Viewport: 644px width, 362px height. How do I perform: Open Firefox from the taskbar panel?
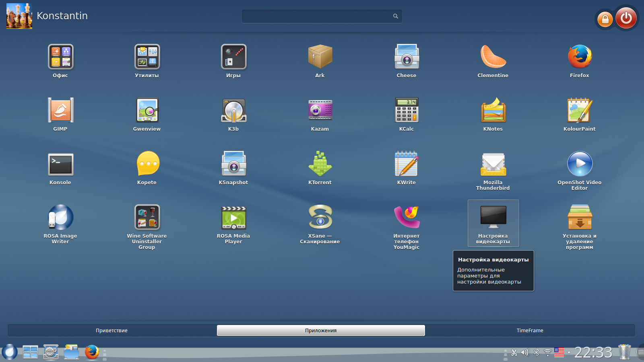(92, 352)
